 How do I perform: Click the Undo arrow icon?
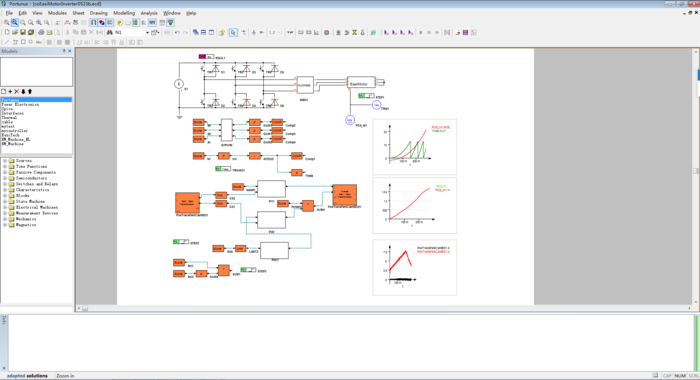tap(177, 33)
